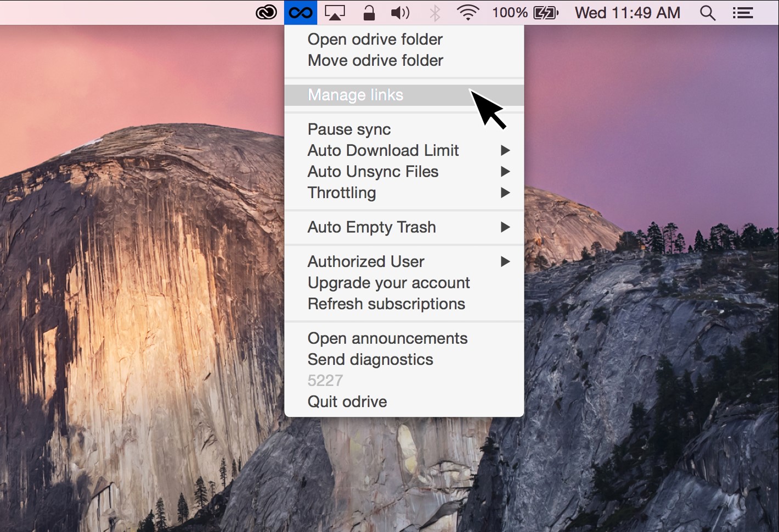Click the Wi-Fi status icon

468,12
